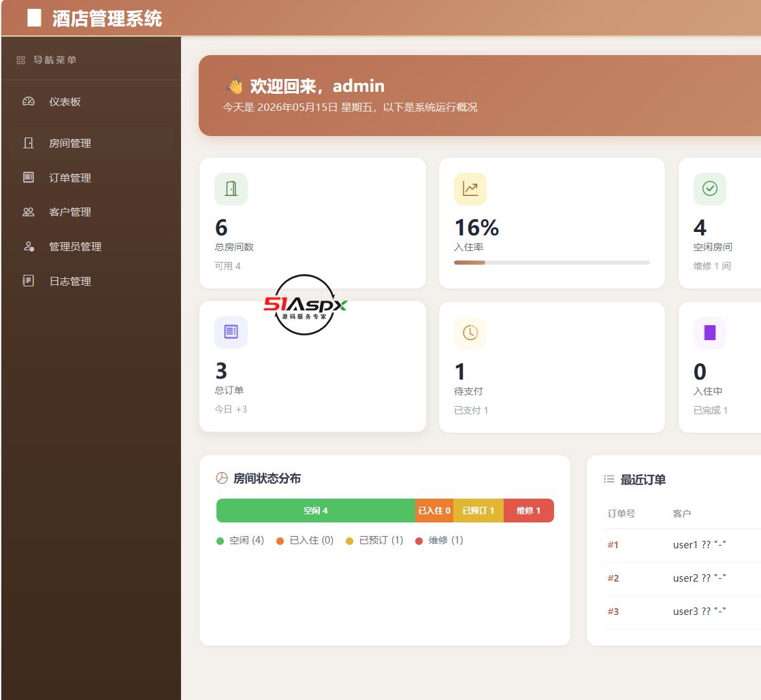Click order number #2 link
This screenshot has height=700, width=761.
point(613,578)
